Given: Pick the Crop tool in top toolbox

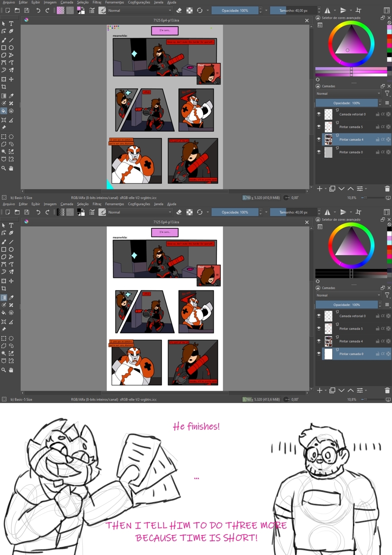Looking at the screenshot, I should pos(4,87).
